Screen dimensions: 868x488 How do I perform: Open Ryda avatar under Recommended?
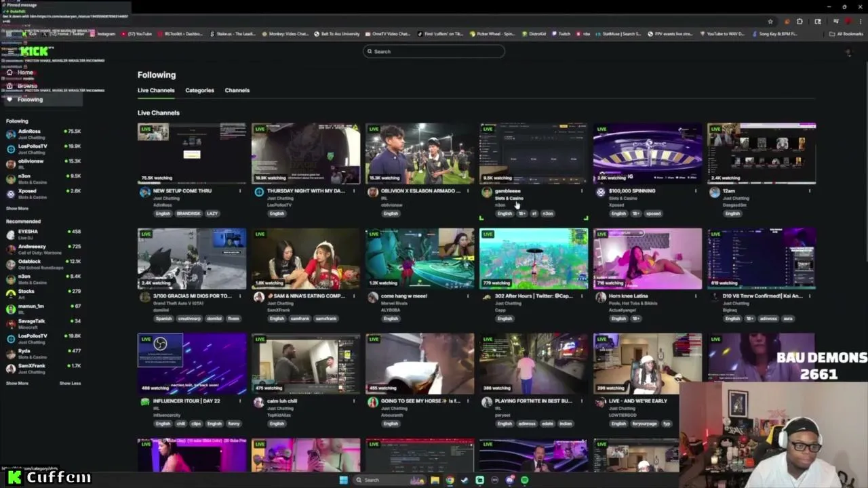11,354
